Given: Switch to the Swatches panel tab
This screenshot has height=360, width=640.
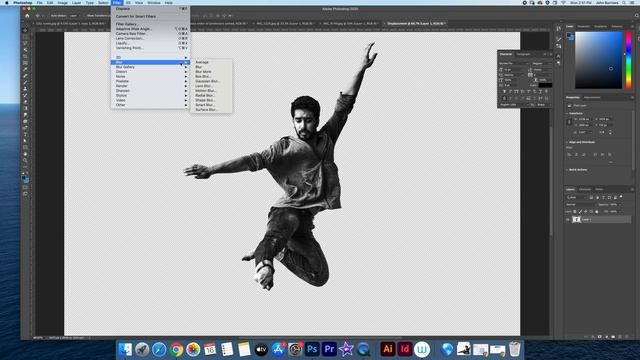Looking at the screenshot, I should pos(583,27).
